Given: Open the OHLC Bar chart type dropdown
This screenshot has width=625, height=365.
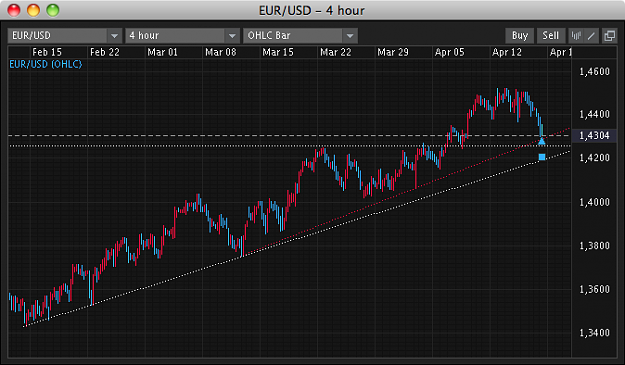Looking at the screenshot, I should coord(301,36).
